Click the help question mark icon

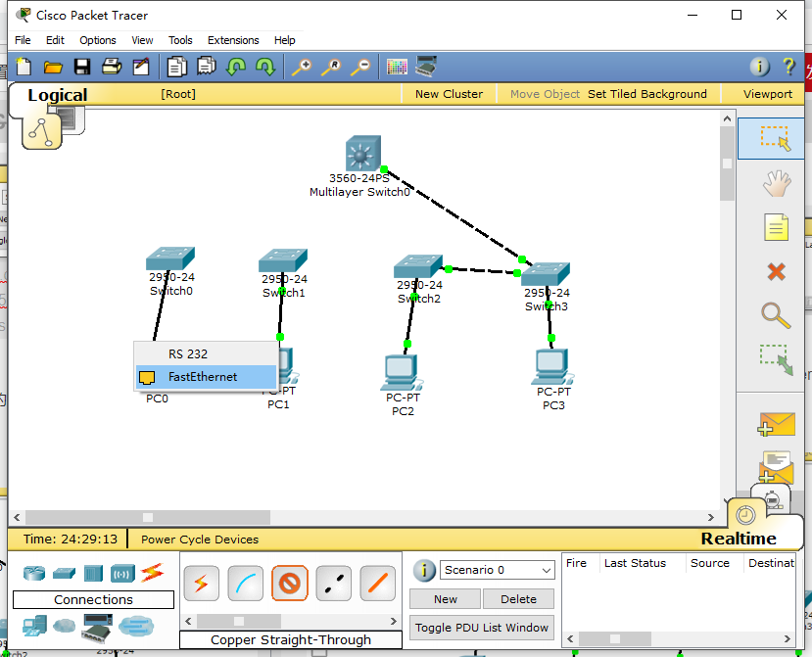788,67
